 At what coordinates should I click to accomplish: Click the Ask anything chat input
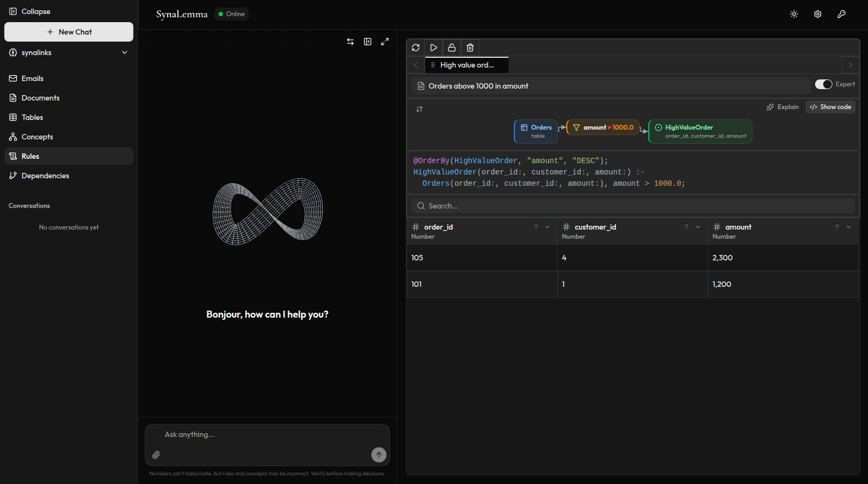tap(267, 434)
